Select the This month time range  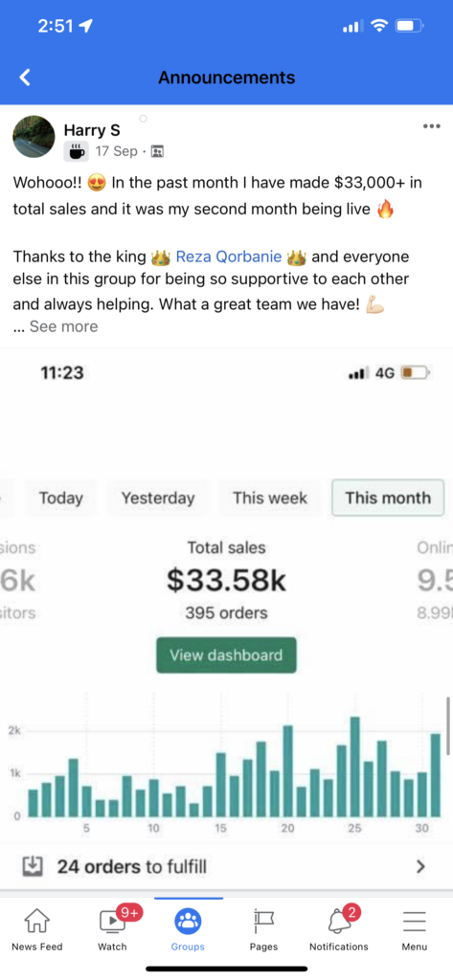pos(388,498)
